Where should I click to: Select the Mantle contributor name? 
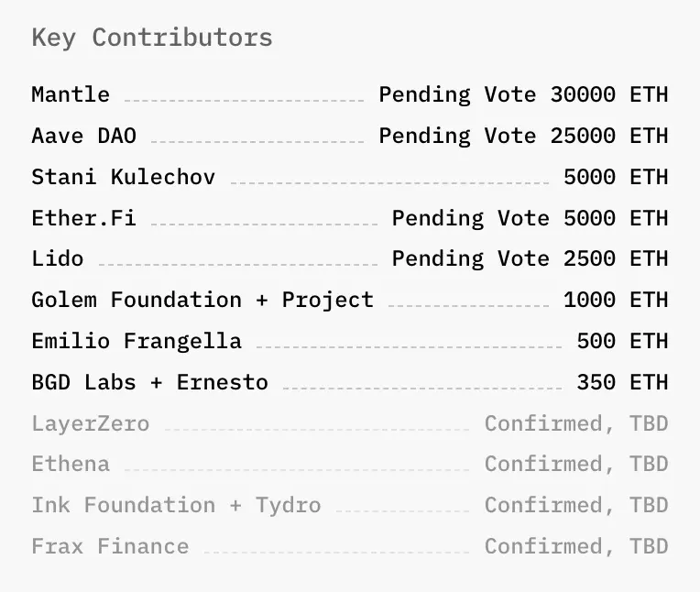pos(71,94)
